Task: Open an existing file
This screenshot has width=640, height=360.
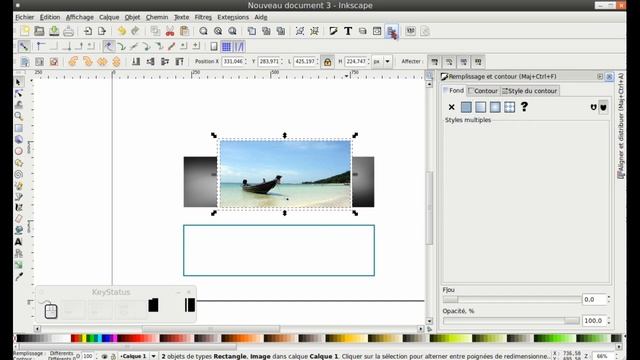Action: pos(39,31)
